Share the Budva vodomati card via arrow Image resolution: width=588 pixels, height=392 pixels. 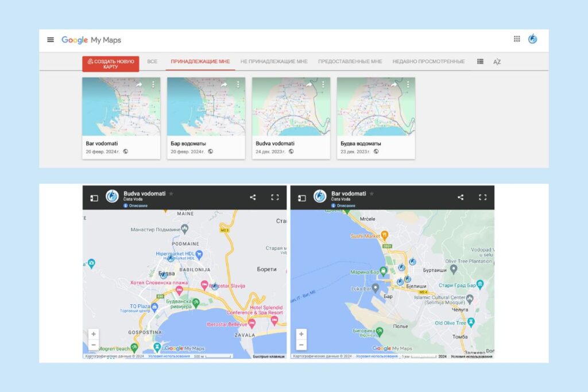tap(309, 85)
